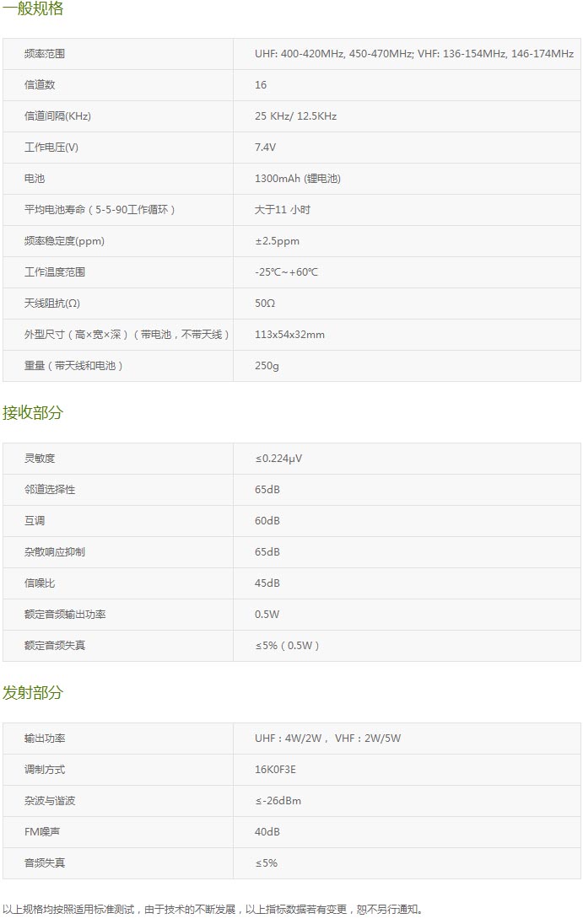Select the 频率范围 row label
This screenshot has height=924, width=583.
(x=45, y=54)
